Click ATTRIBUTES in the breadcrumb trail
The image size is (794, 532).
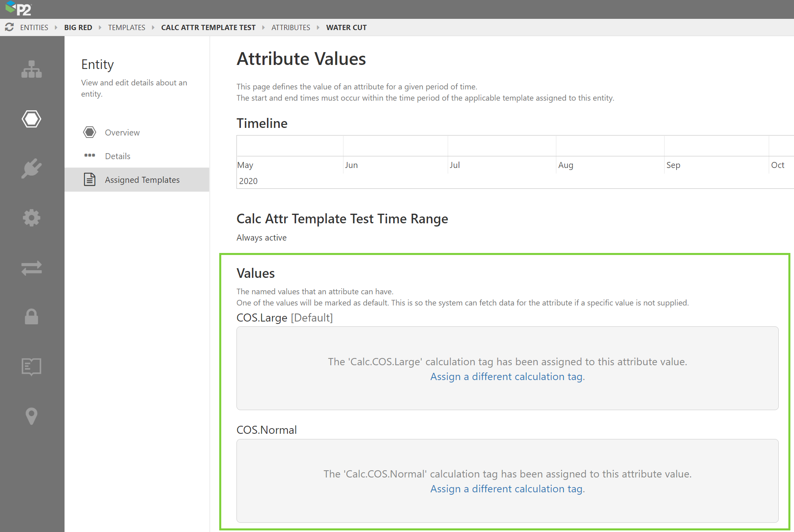[x=291, y=28]
